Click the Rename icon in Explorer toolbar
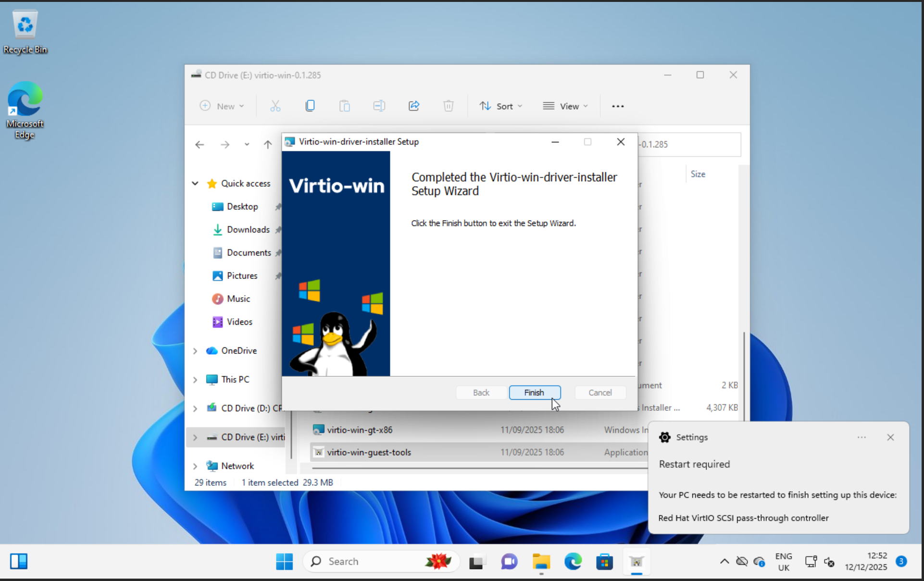Image resolution: width=924 pixels, height=581 pixels. (x=379, y=106)
